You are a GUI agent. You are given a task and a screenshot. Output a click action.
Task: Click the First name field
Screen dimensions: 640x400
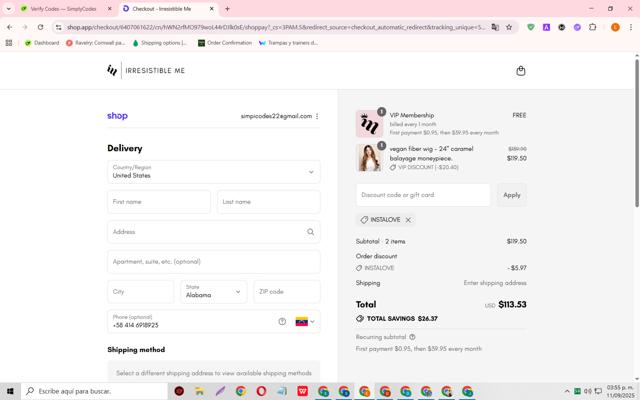[x=159, y=202]
